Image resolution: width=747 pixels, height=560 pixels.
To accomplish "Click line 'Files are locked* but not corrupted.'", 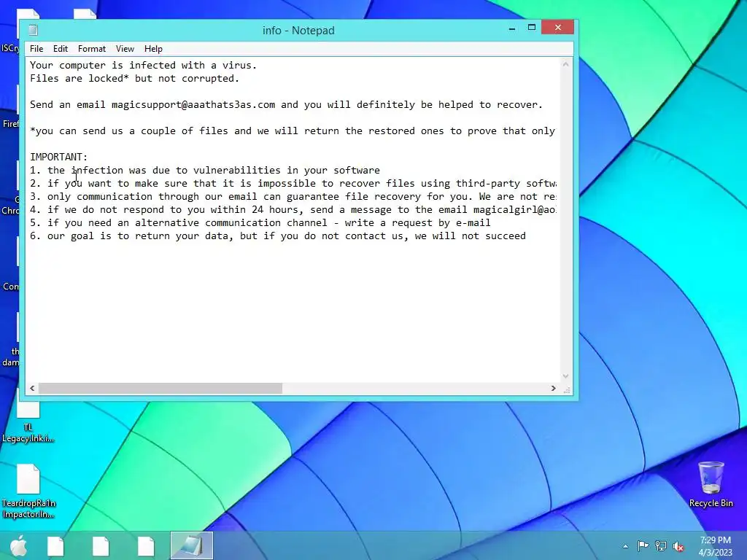I will [x=134, y=79].
